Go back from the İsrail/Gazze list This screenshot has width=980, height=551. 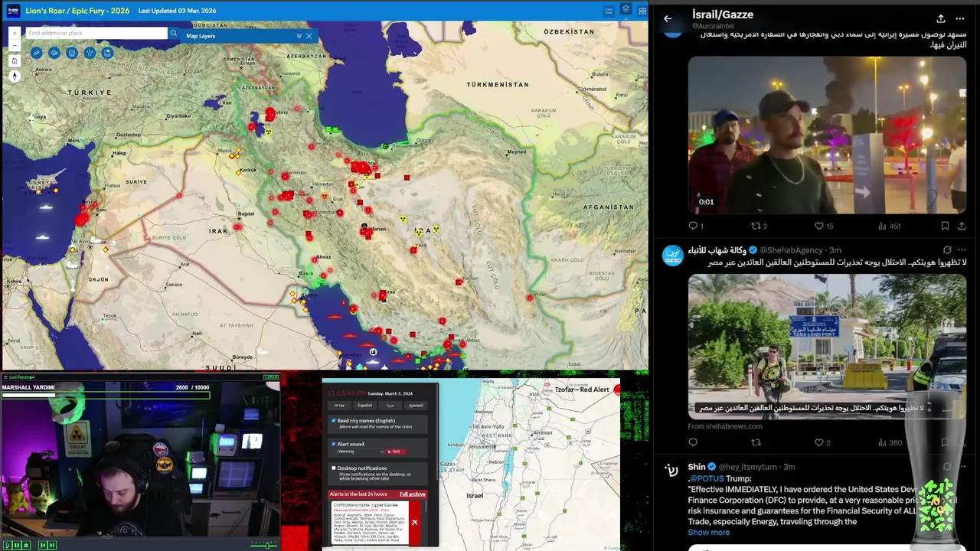pos(668,18)
